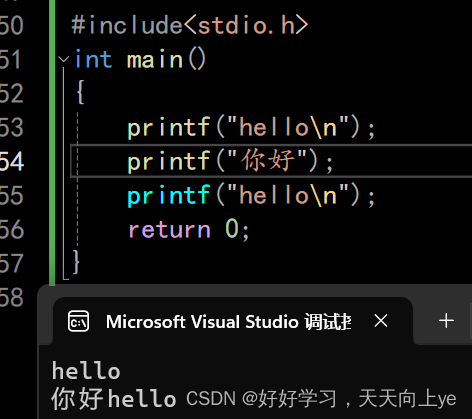Click line number 54 in gutter
472x419 pixels.
click(x=12, y=161)
